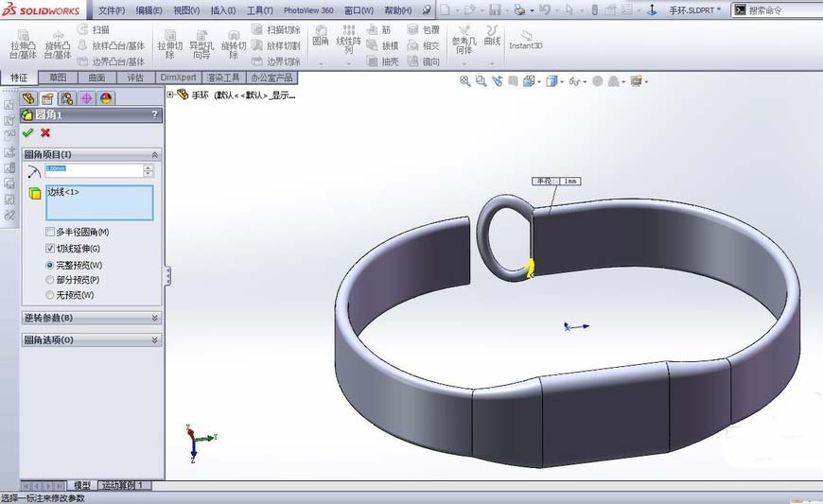The image size is (823, 504).
Task: Choose the 无预览 radio option
Action: coord(50,295)
